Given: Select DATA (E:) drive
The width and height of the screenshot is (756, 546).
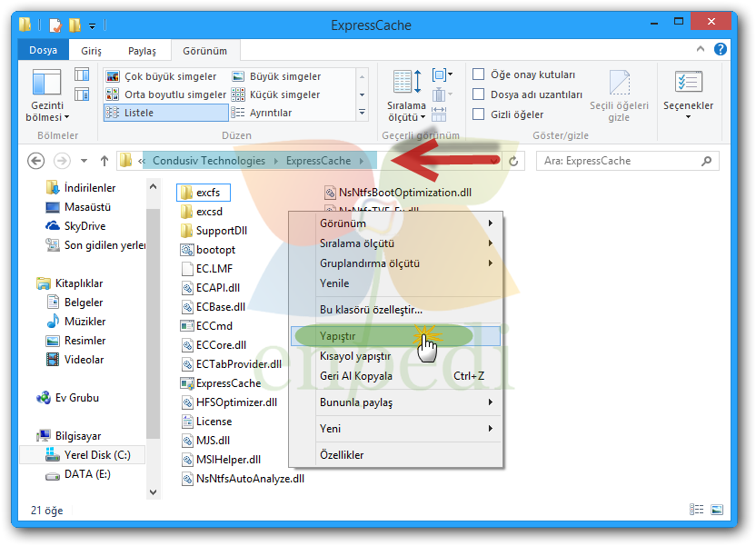Looking at the screenshot, I should pyautogui.click(x=78, y=473).
